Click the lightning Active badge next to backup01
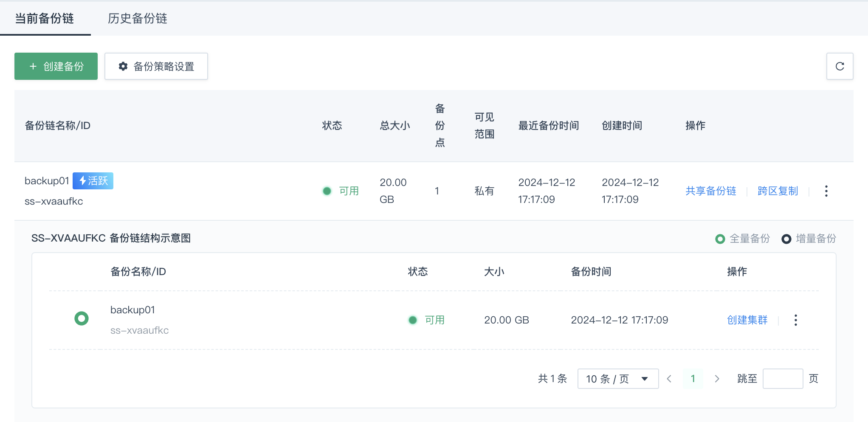This screenshot has height=422, width=868. [93, 181]
